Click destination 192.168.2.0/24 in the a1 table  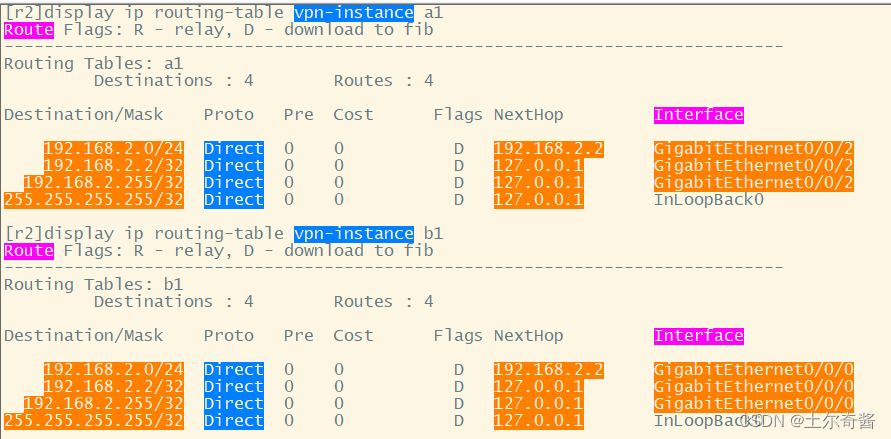pyautogui.click(x=113, y=149)
